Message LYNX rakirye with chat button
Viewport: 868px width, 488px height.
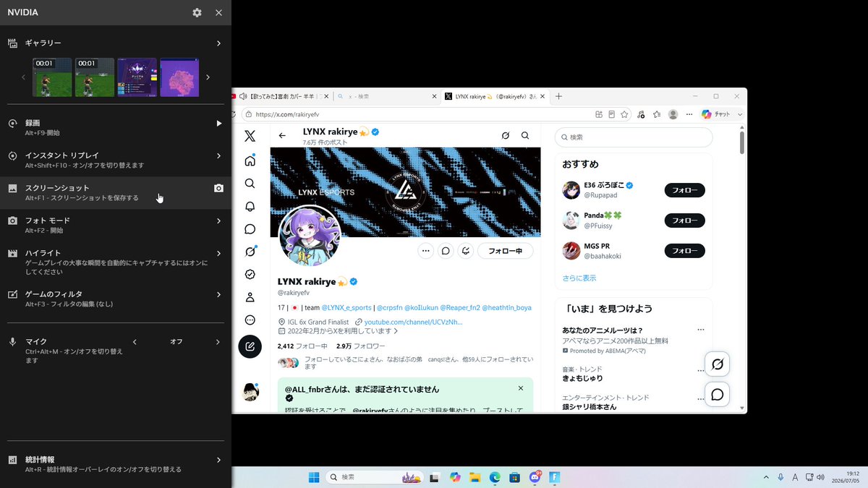(x=446, y=251)
